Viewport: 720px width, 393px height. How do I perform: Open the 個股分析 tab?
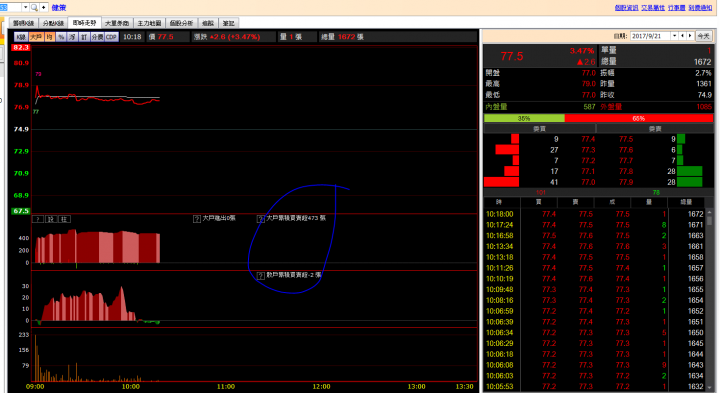tap(181, 23)
